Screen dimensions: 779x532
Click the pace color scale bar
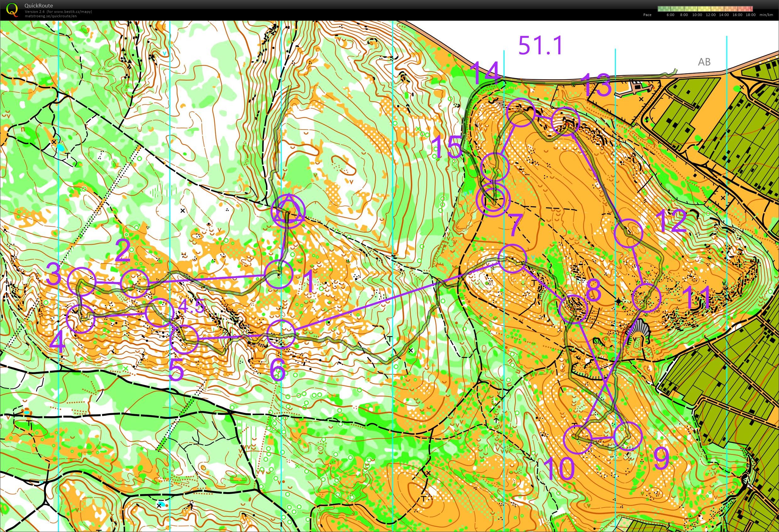705,9
